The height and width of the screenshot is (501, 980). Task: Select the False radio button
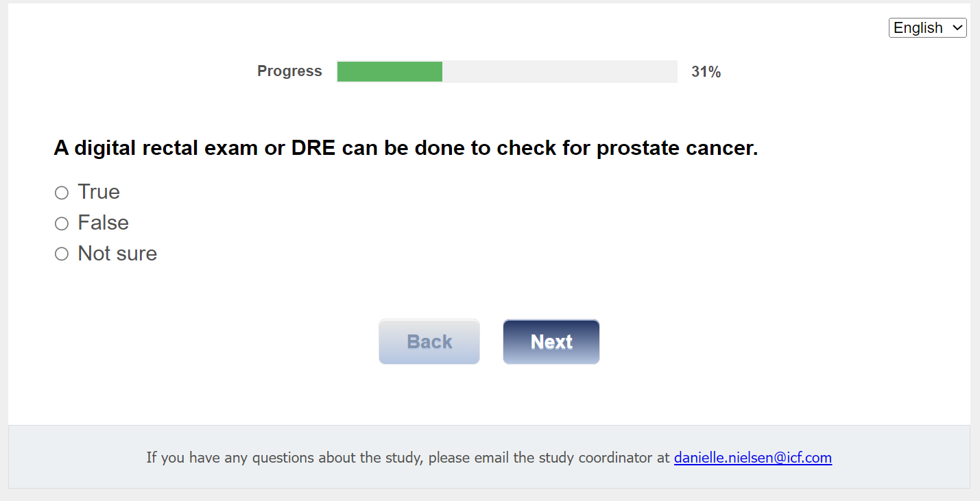[62, 223]
